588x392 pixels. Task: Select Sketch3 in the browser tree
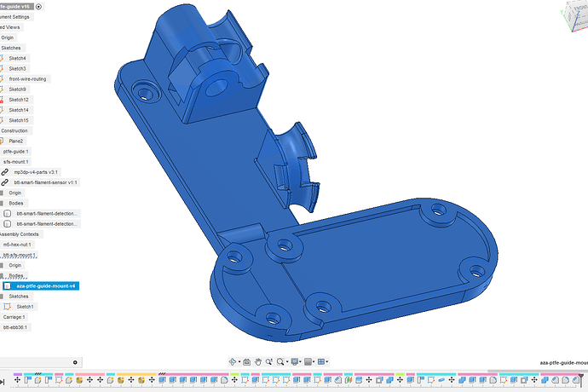click(18, 69)
